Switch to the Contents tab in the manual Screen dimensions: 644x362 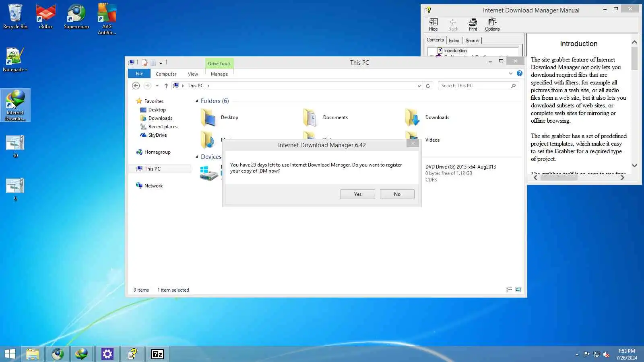click(x=435, y=40)
